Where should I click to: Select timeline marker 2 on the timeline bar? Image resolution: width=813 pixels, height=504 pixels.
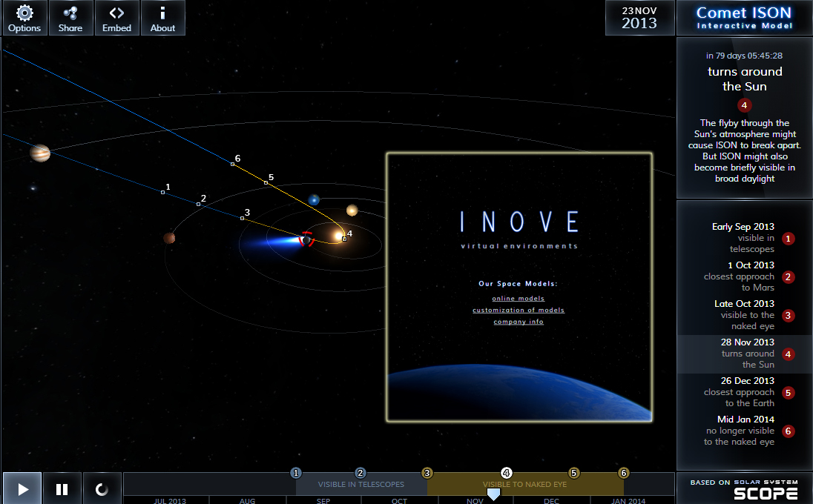coord(360,473)
